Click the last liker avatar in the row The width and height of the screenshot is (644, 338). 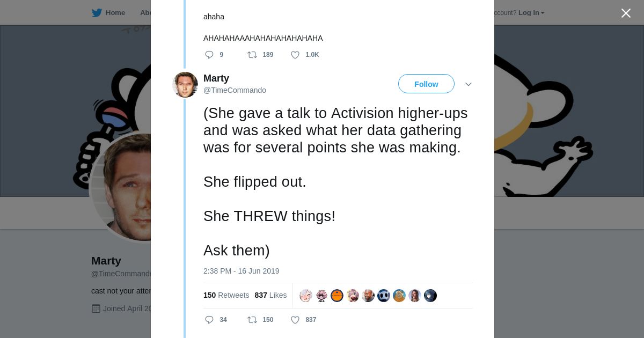430,296
